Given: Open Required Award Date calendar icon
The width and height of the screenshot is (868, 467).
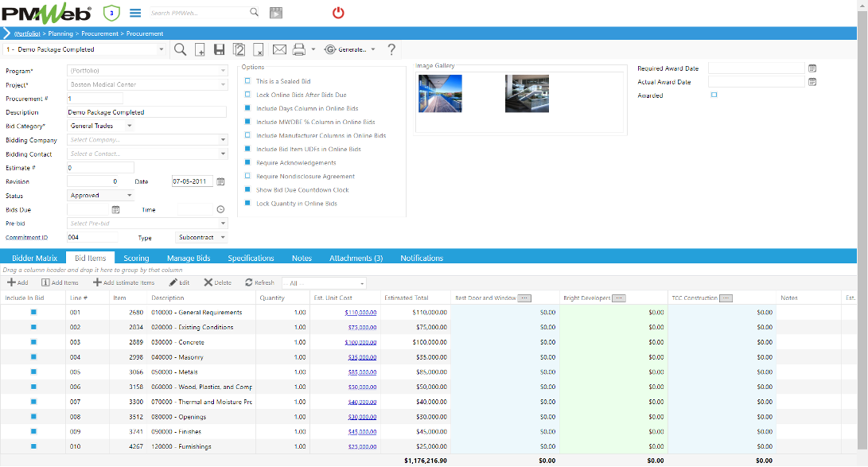Looking at the screenshot, I should pyautogui.click(x=812, y=68).
